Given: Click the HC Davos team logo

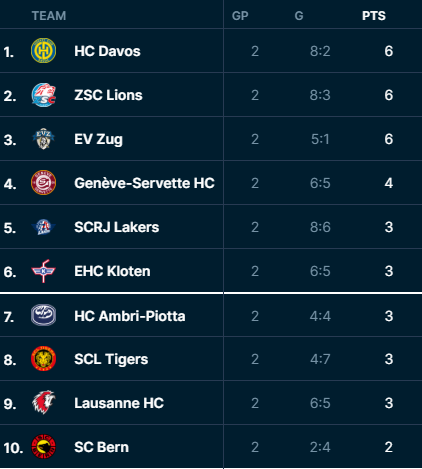Looking at the screenshot, I should point(43,51).
